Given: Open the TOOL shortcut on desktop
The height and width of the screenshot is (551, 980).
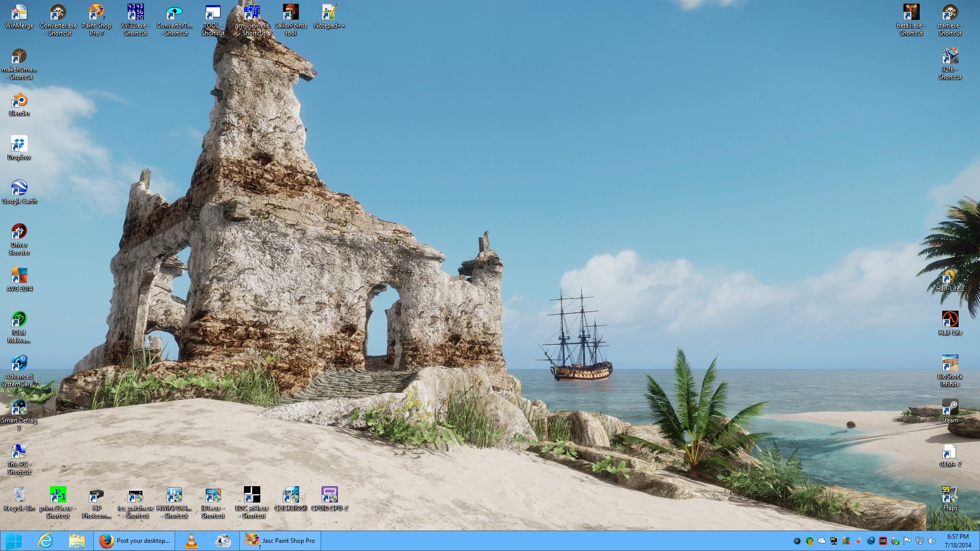Looking at the screenshot, I should point(213,20).
